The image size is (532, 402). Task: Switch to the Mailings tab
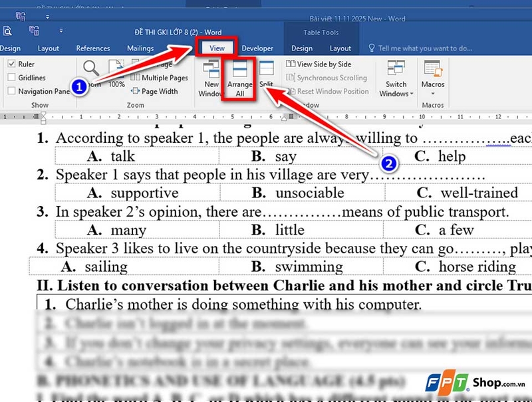pos(140,48)
